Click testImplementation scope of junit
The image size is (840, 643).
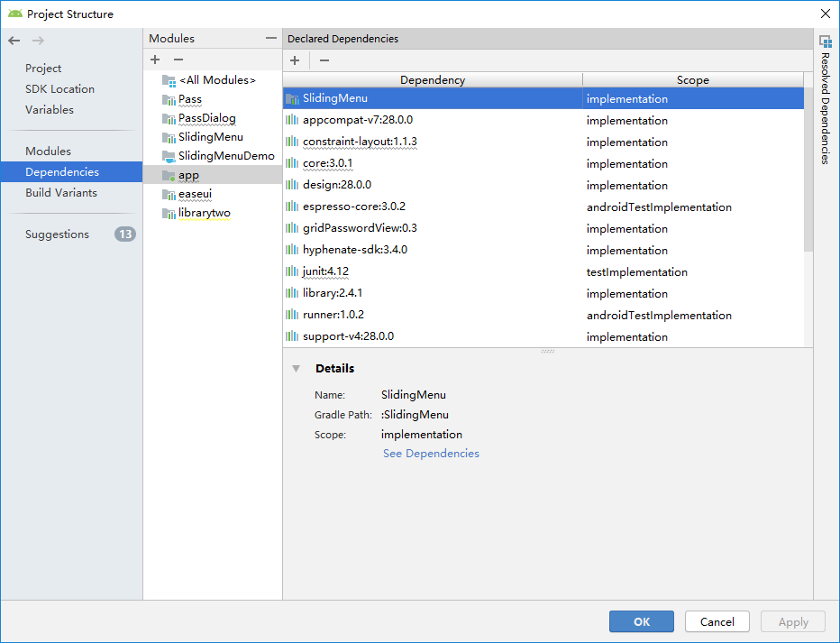point(636,271)
